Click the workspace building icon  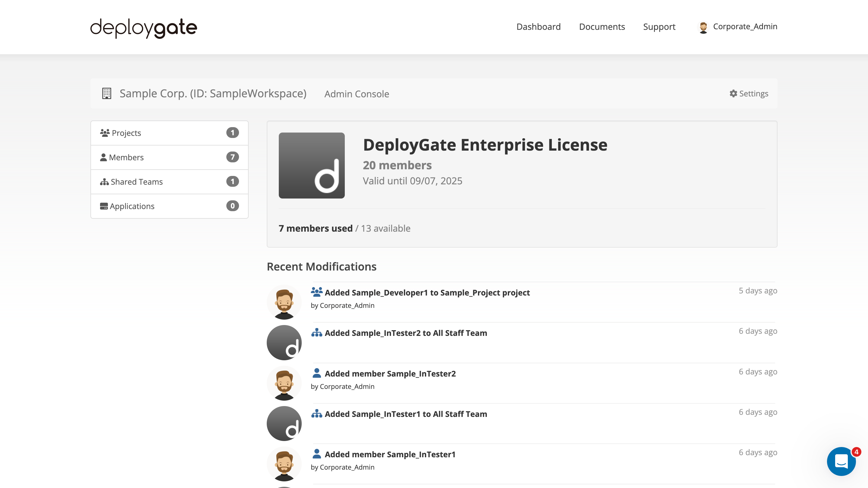(x=106, y=93)
